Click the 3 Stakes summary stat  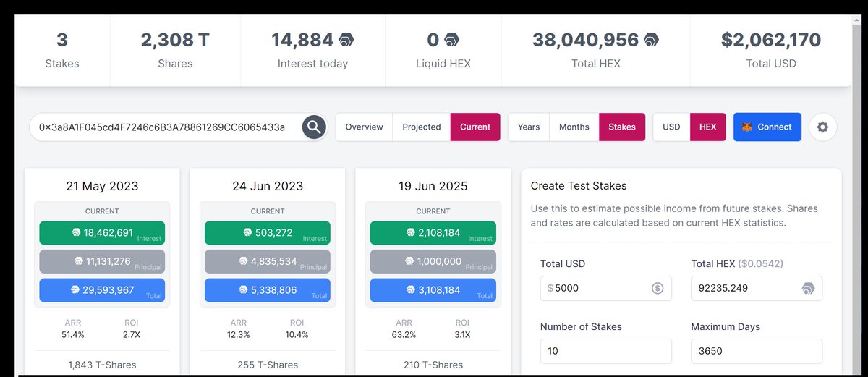coord(62,50)
